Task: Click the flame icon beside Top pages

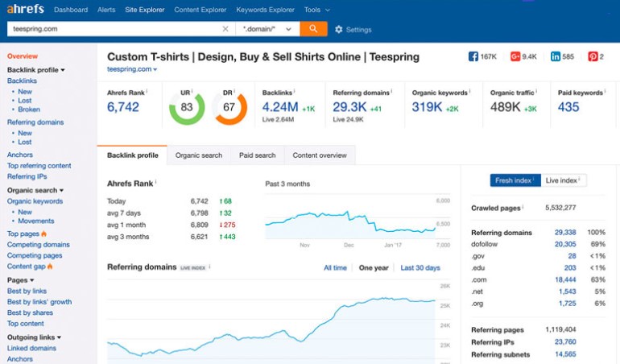Action: click(44, 234)
